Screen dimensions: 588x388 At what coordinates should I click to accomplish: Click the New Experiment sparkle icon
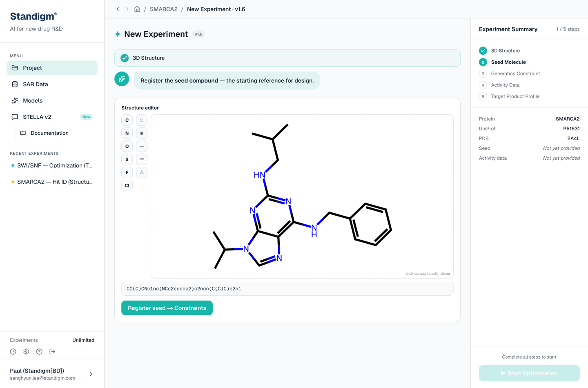[x=118, y=34]
